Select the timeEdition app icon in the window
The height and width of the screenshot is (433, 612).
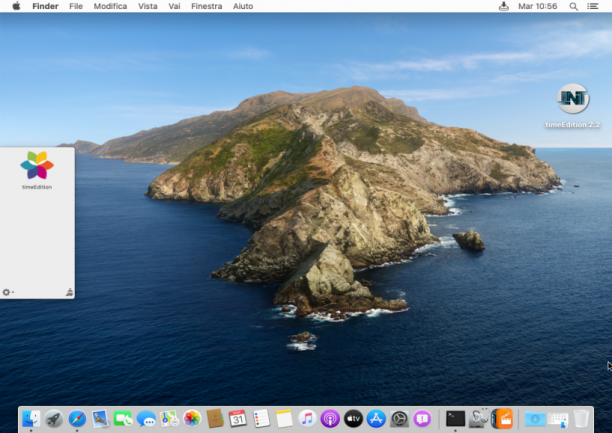pos(37,165)
